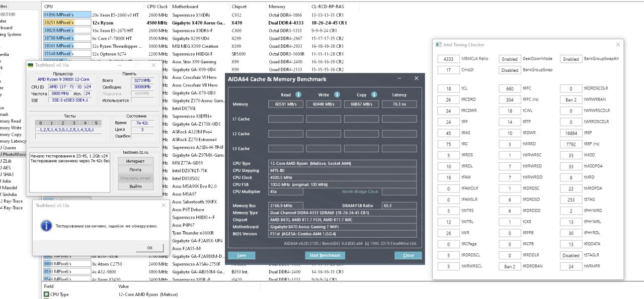Image resolution: width=644 pixels, height=299 pixels.
Task: Click the tSTAGLR Disabled field
Action: [x=571, y=255]
